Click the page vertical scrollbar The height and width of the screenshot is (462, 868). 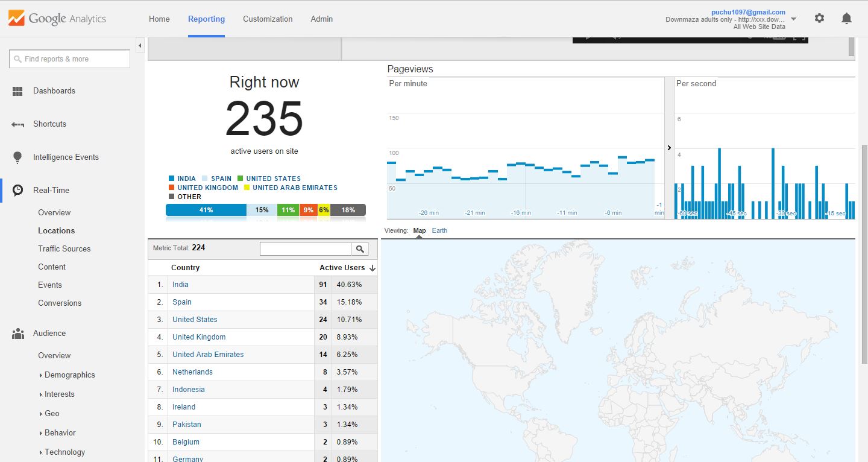864,253
